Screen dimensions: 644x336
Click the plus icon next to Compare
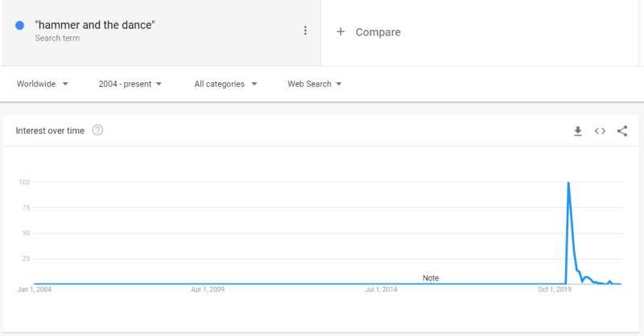(341, 31)
